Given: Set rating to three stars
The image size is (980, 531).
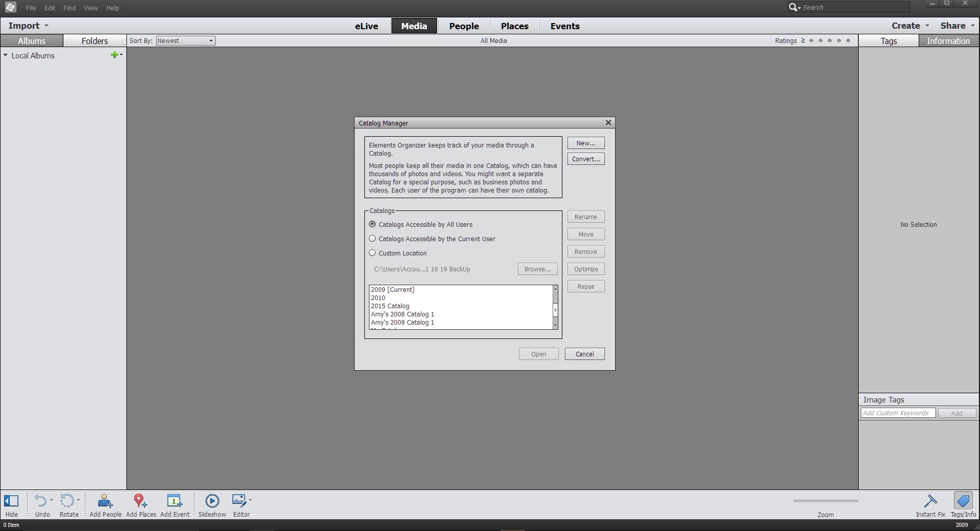Looking at the screenshot, I should pos(830,40).
